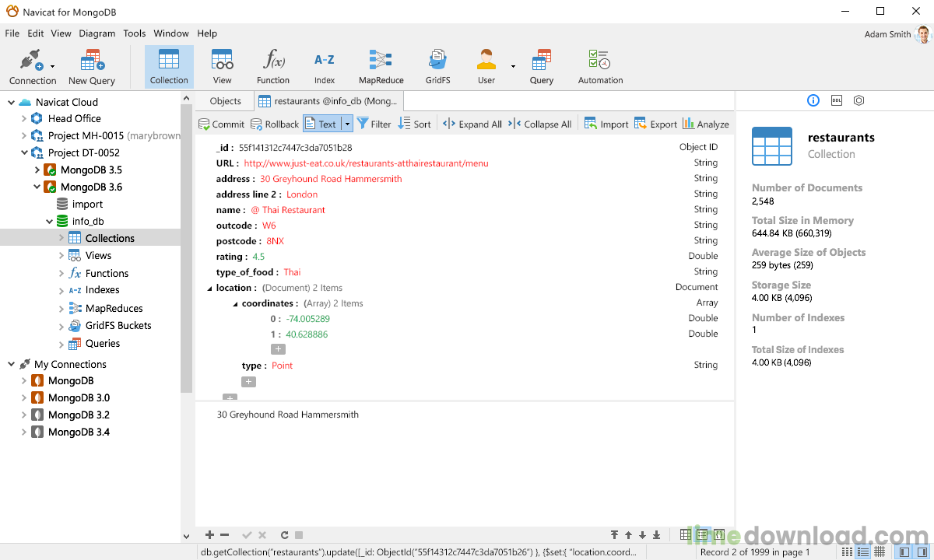Expand the MongoDB 3.5 connection
Image resolution: width=934 pixels, height=560 pixels.
37,170
